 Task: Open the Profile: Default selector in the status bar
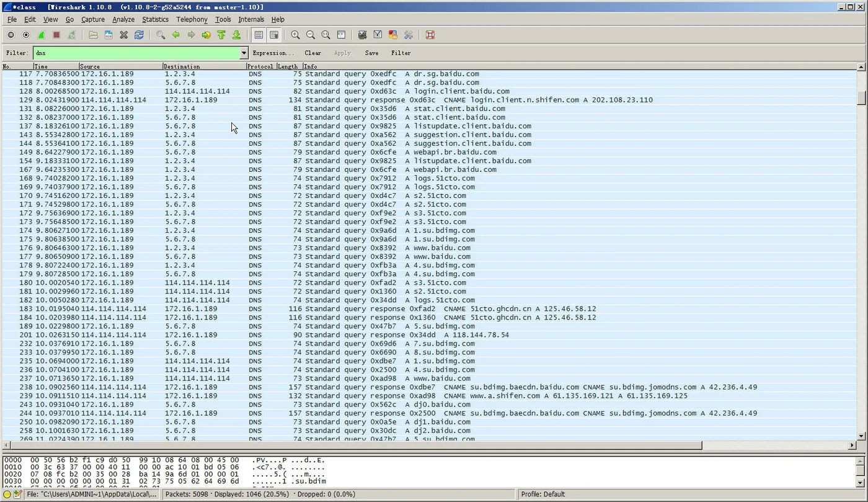click(542, 495)
